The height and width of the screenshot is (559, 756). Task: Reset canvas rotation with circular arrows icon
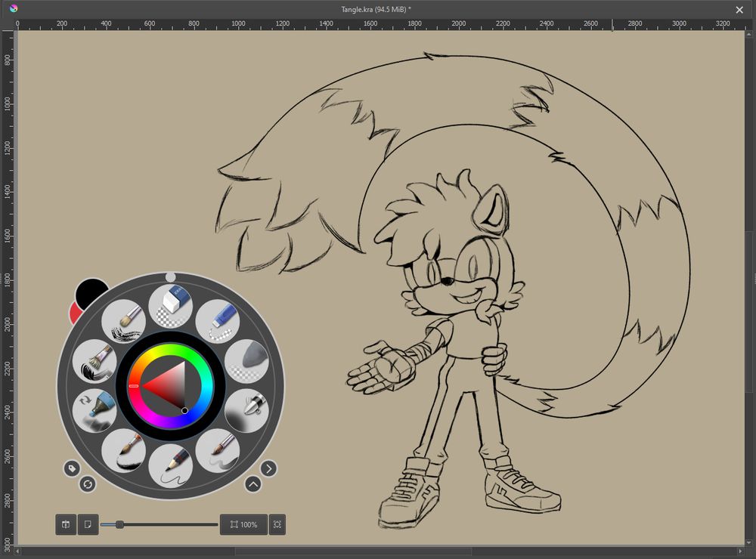click(x=88, y=484)
